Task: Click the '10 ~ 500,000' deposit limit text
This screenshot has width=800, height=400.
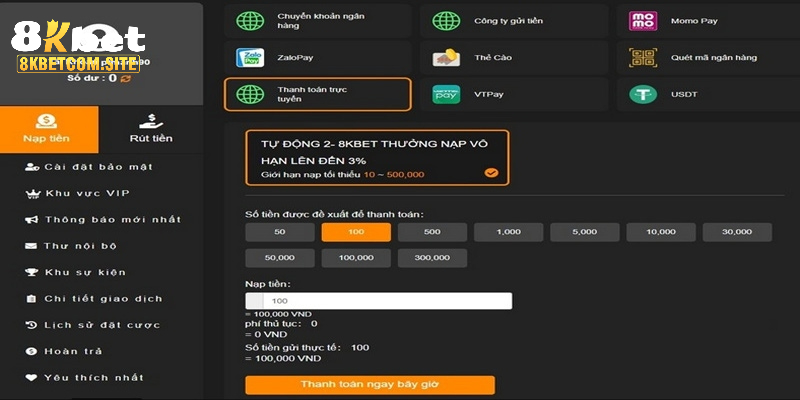Action: pyautogui.click(x=394, y=175)
